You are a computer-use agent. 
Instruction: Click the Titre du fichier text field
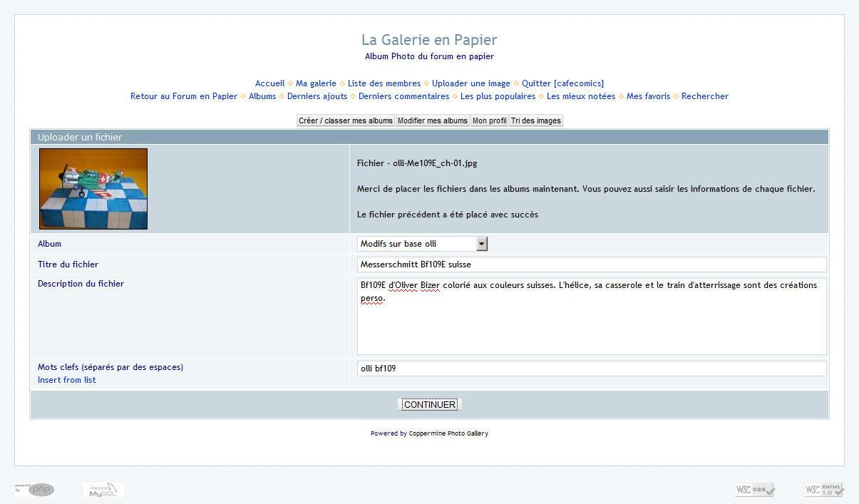[591, 264]
